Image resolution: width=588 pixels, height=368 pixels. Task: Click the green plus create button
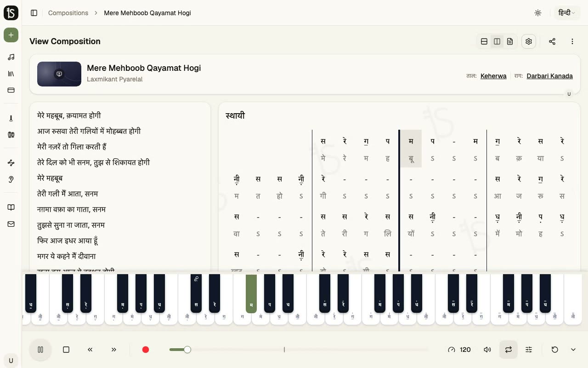point(11,35)
